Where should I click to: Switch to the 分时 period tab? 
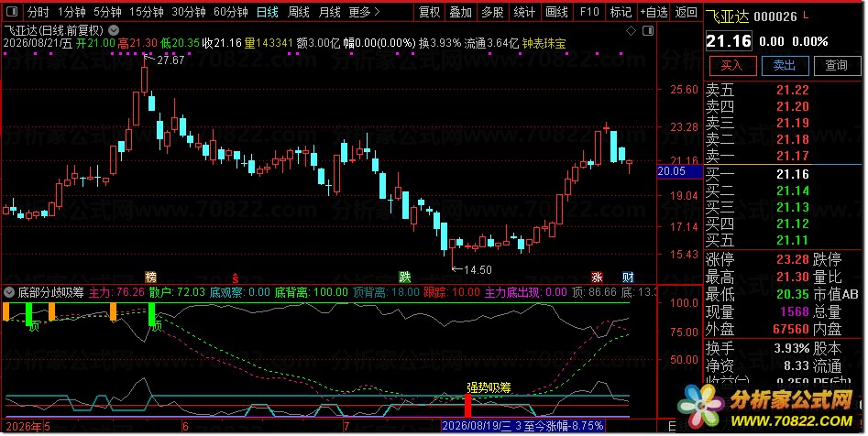coord(38,12)
